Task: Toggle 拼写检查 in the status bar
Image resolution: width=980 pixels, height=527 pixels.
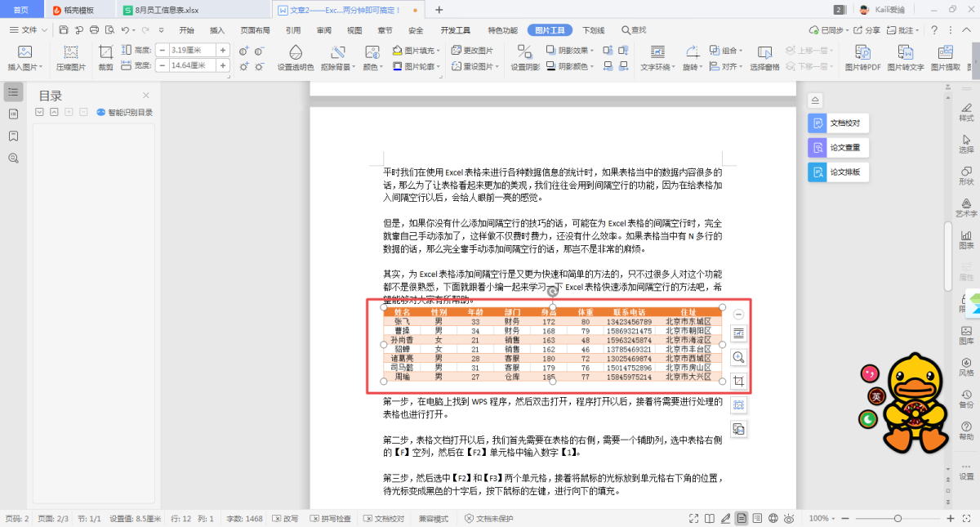Action: pyautogui.click(x=329, y=519)
